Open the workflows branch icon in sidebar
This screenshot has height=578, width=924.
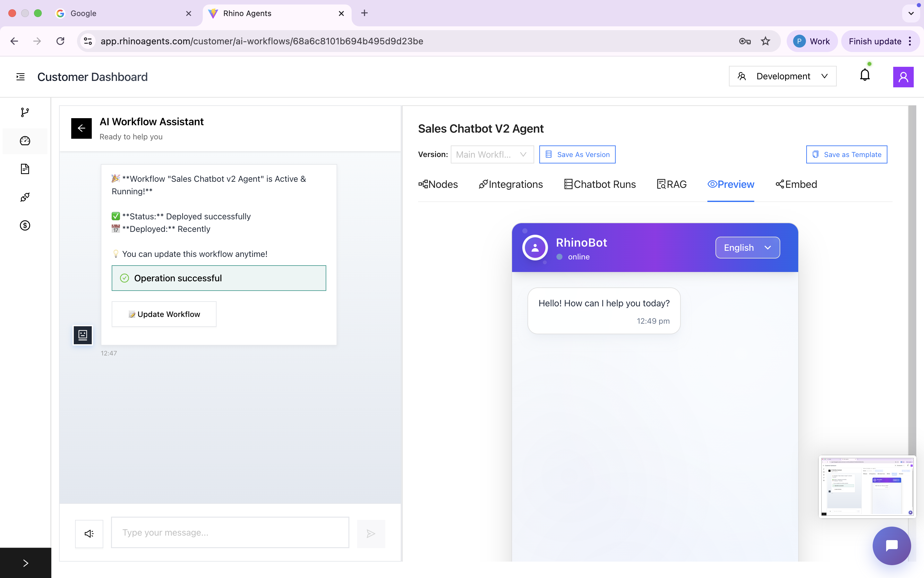25,112
